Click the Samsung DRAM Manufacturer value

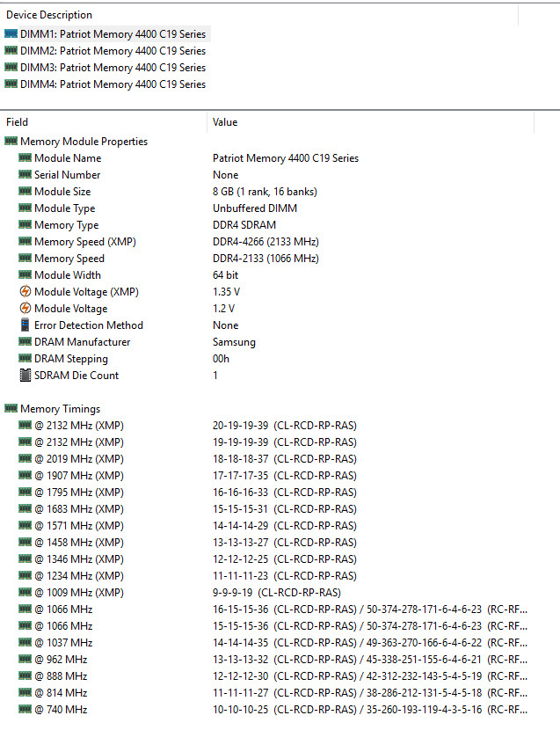(x=234, y=342)
